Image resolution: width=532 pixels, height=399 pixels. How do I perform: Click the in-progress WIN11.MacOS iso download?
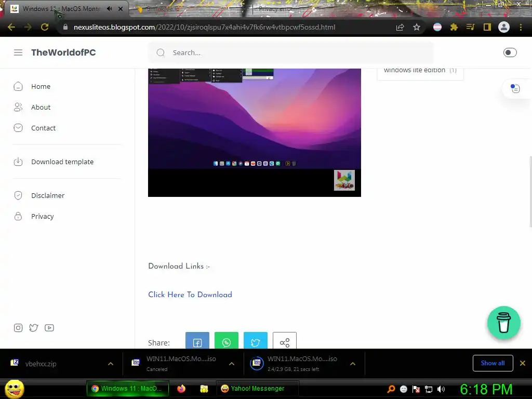[x=295, y=364]
